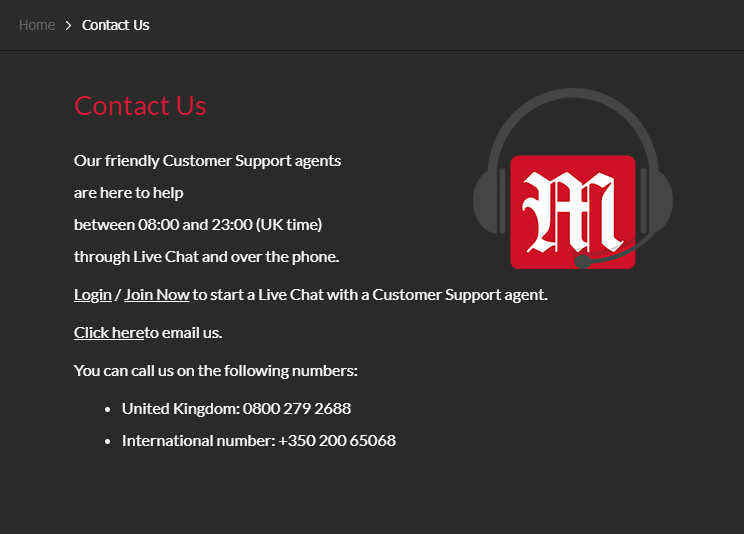
Task: Click 'through Live Chat and over the phone' text
Action: 206,257
